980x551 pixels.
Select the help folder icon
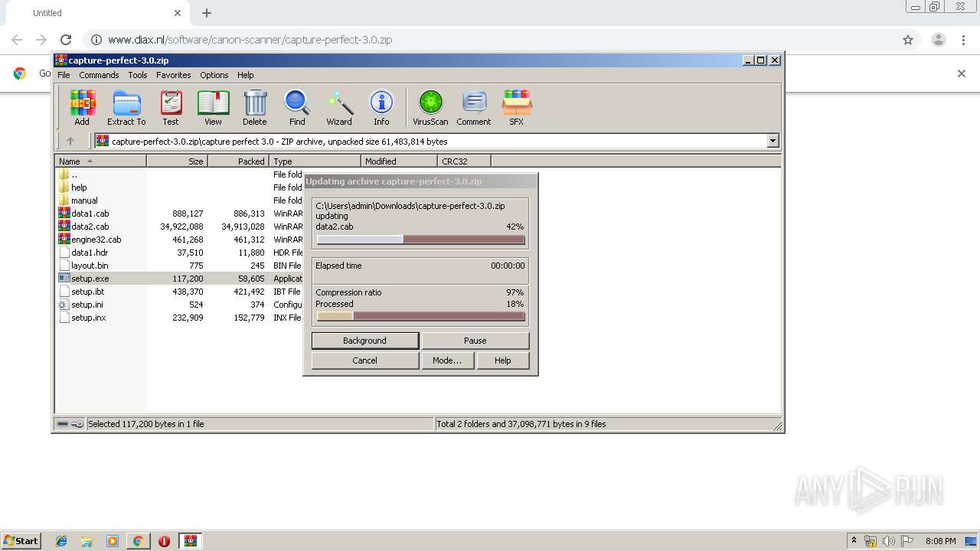point(64,187)
